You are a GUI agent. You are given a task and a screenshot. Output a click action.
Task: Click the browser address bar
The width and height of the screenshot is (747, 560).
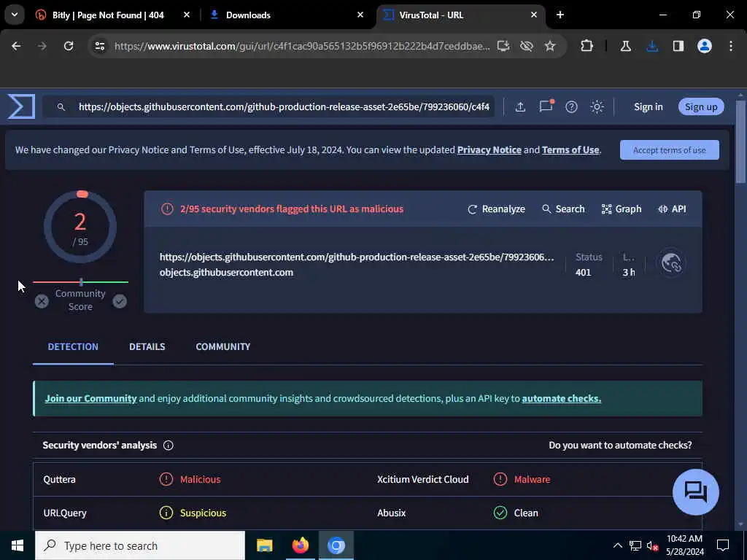(301, 46)
